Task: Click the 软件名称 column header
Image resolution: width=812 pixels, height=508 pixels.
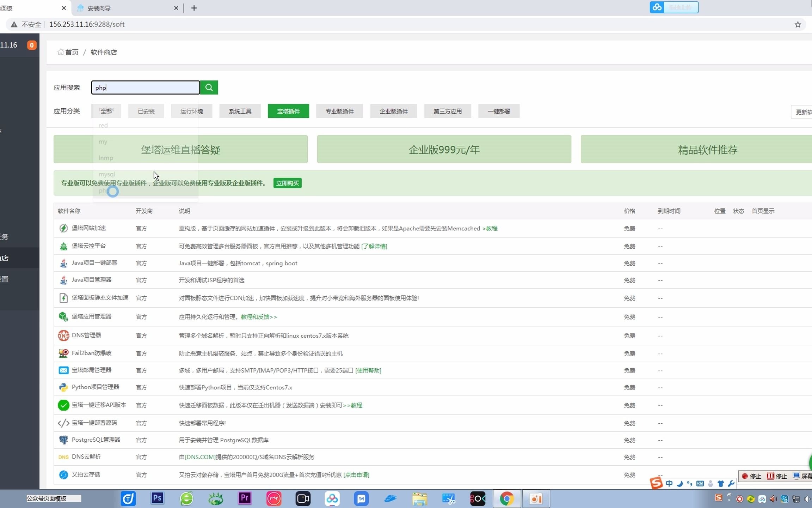Action: point(69,211)
